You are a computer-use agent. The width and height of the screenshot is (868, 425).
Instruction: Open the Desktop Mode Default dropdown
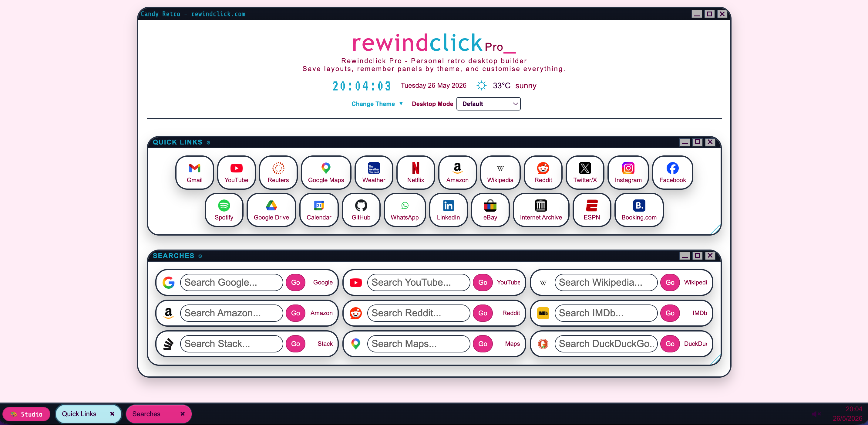click(x=488, y=104)
